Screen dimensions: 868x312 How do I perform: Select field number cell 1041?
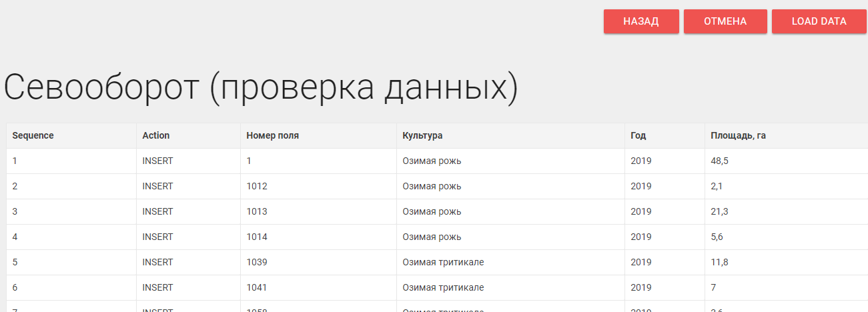pos(257,287)
